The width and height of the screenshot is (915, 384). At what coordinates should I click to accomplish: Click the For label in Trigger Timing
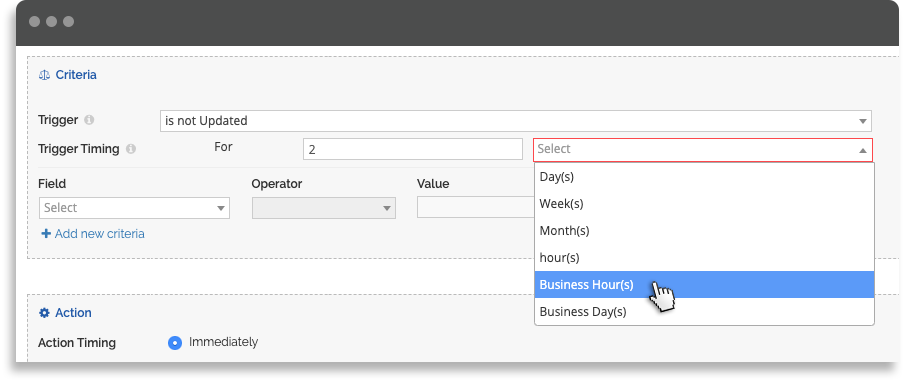223,147
